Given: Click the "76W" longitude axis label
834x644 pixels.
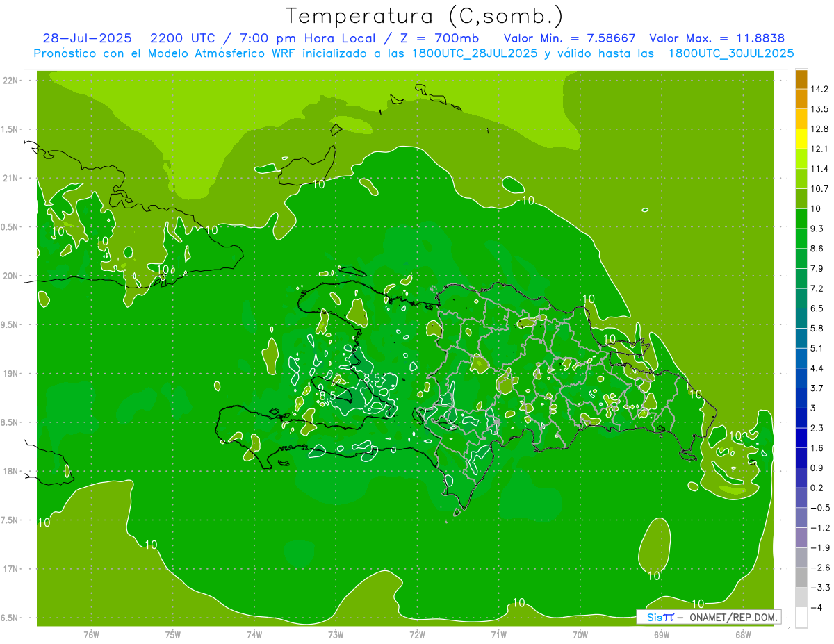Looking at the screenshot, I should [x=91, y=635].
